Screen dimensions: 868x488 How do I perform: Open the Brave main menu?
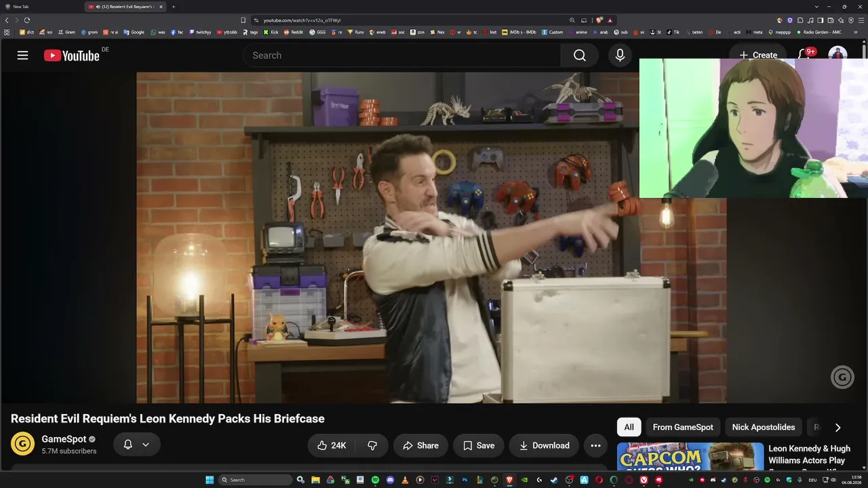tap(861, 20)
